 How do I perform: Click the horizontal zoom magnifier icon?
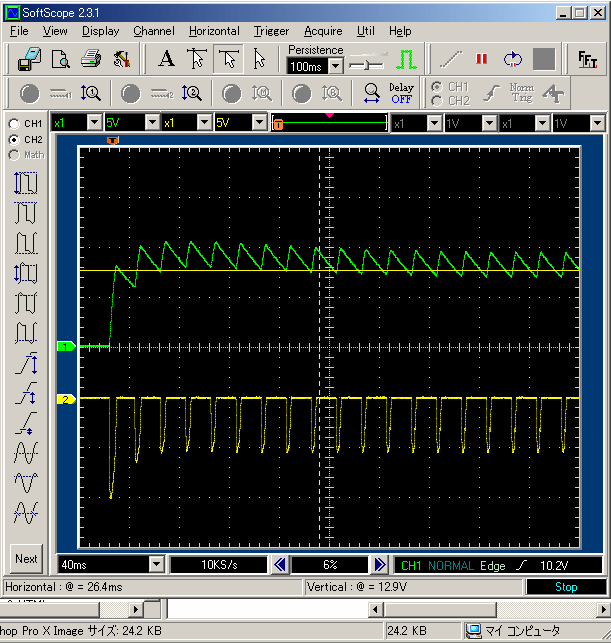[371, 94]
